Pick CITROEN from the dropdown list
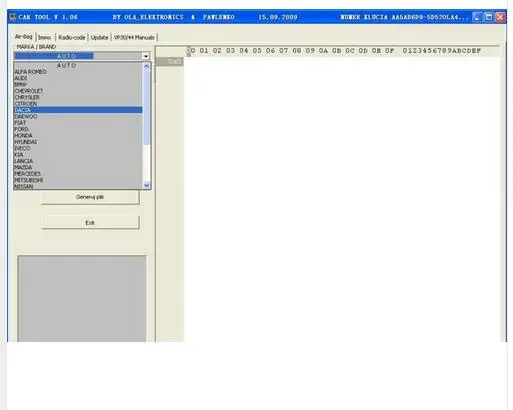513x410 pixels. pos(78,104)
